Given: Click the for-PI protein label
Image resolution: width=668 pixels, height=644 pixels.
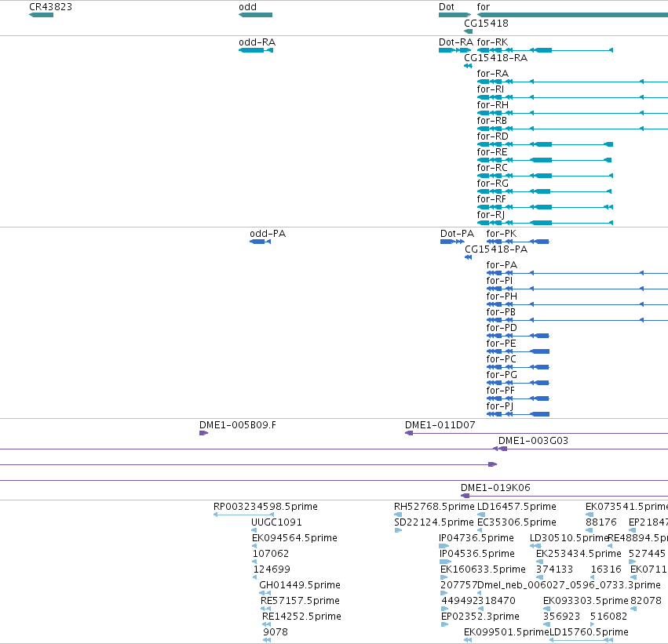Looking at the screenshot, I should [x=499, y=281].
